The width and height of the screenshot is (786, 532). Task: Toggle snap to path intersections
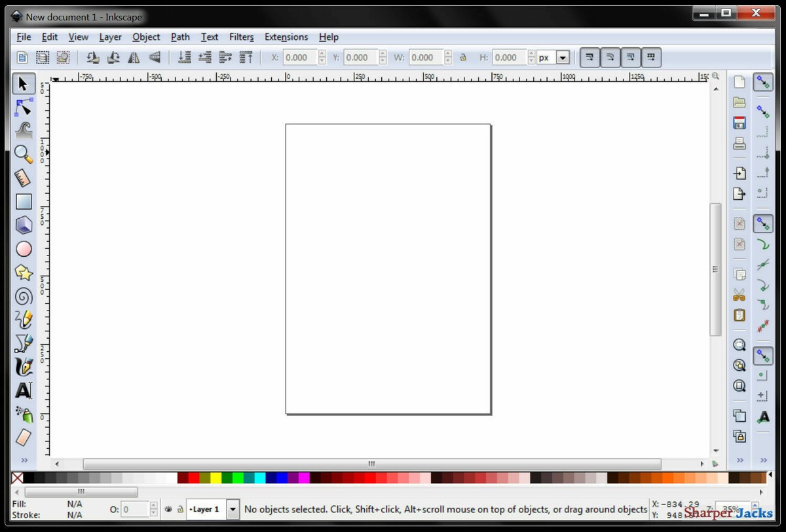pos(763,265)
